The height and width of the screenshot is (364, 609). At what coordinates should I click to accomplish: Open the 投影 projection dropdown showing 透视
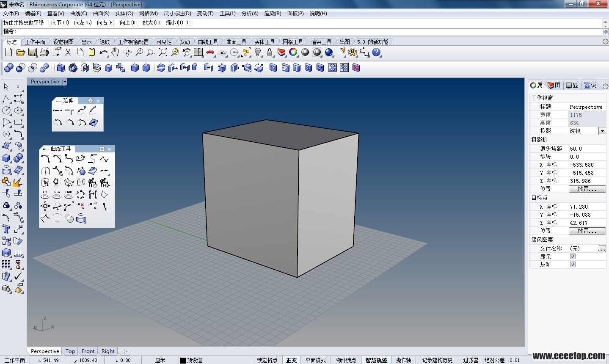tap(602, 131)
